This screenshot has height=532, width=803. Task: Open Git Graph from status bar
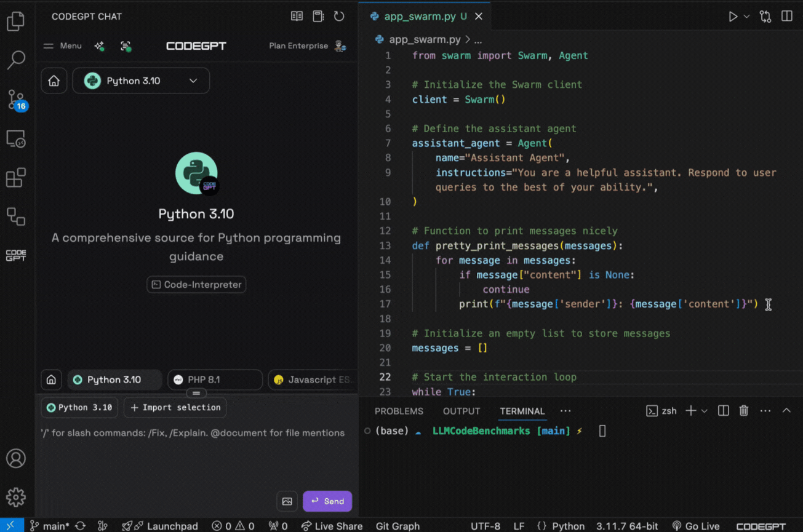click(398, 526)
